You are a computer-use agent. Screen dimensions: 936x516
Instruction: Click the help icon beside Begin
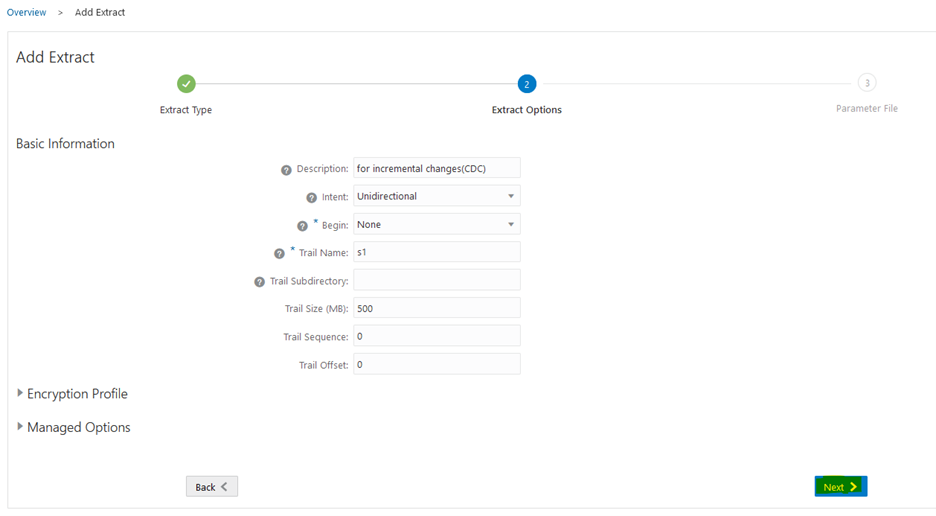coord(302,226)
